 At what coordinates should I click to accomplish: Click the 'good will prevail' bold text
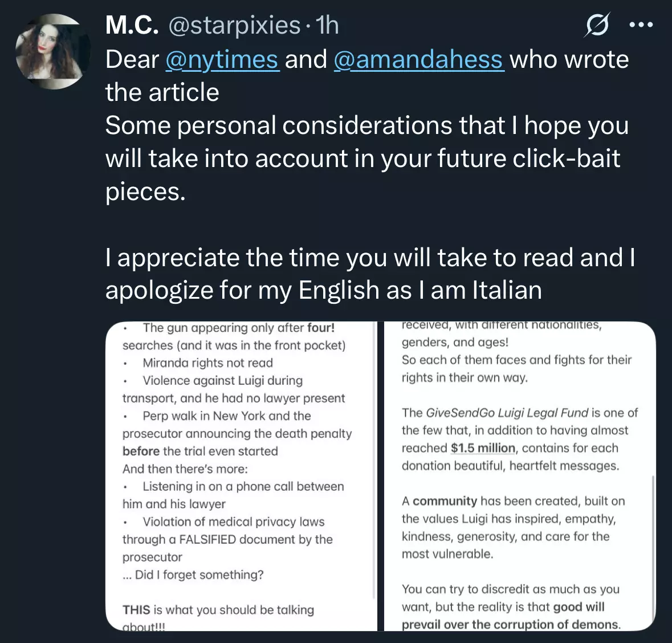[511, 616]
